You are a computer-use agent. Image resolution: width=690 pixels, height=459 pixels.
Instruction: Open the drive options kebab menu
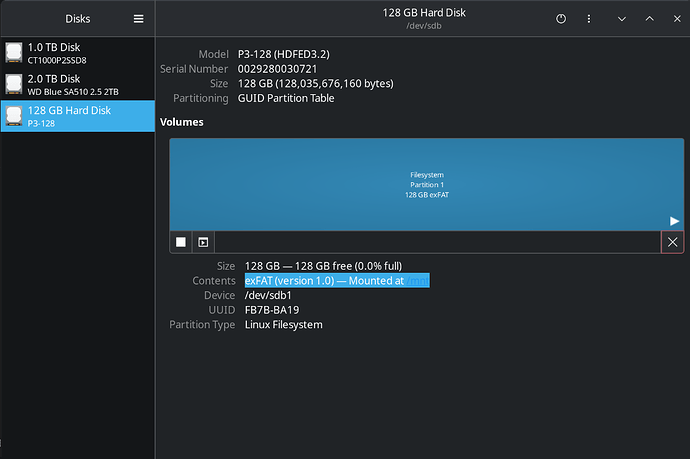coord(589,19)
